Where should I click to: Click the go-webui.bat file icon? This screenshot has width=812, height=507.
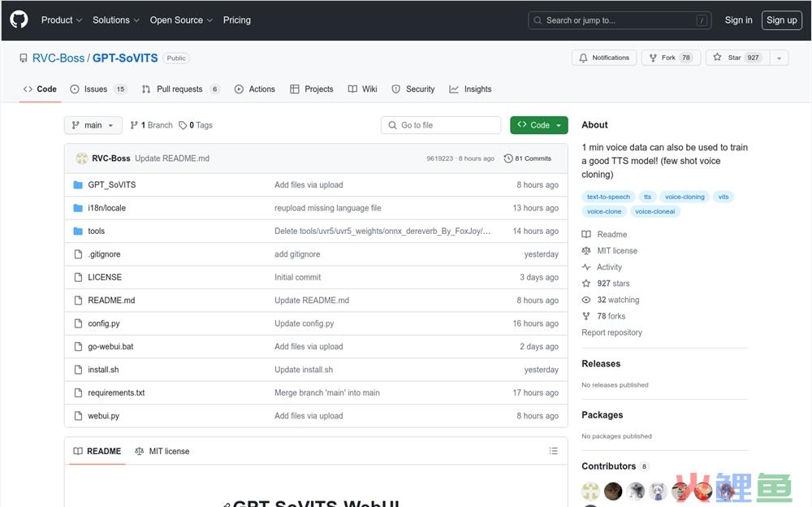click(78, 346)
